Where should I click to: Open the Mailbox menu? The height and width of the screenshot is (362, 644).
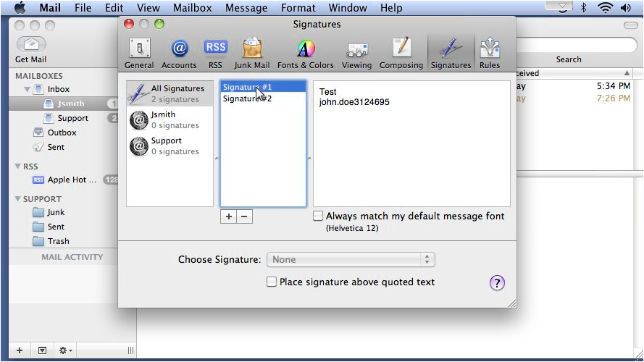[x=192, y=8]
